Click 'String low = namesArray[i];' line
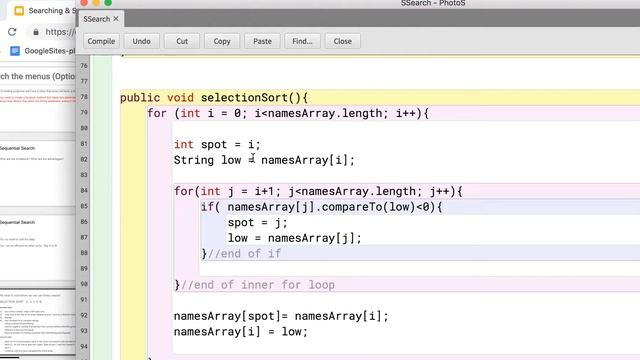Viewport: 640px width, 360px height. tap(264, 160)
